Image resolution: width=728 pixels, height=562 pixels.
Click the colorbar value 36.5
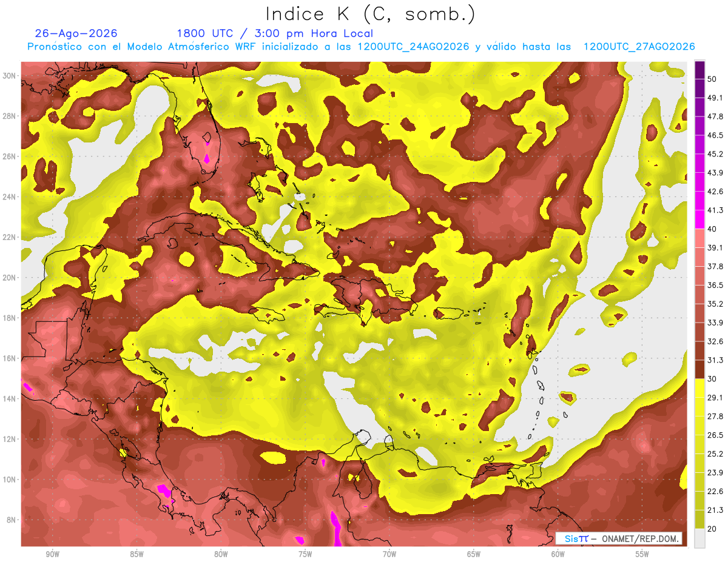point(715,285)
